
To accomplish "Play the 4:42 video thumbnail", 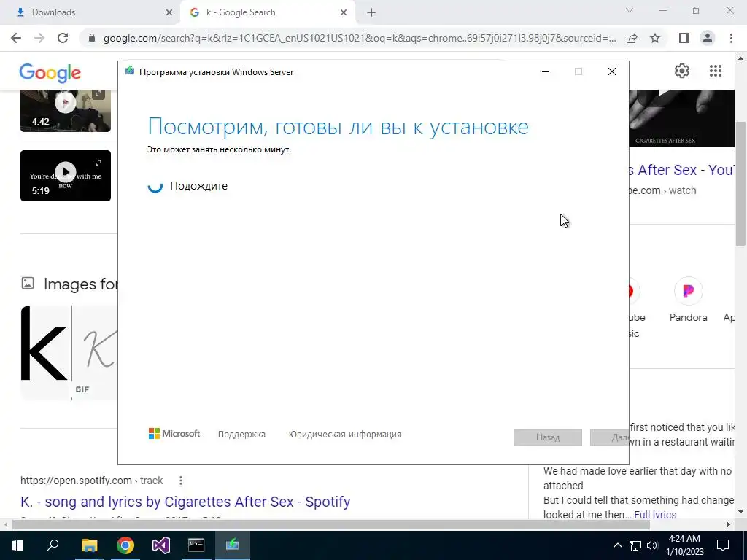I will click(x=65, y=111).
